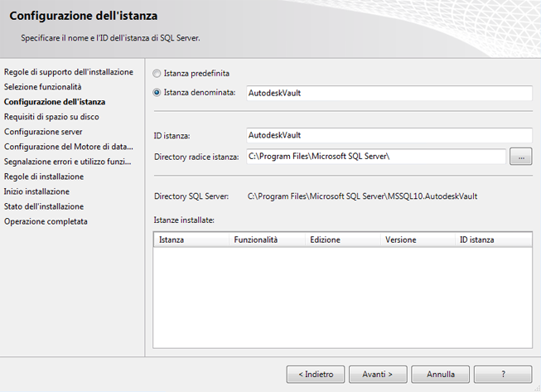The height and width of the screenshot is (392, 541).
Task: Click the ID istanza column header
Action: tap(494, 240)
